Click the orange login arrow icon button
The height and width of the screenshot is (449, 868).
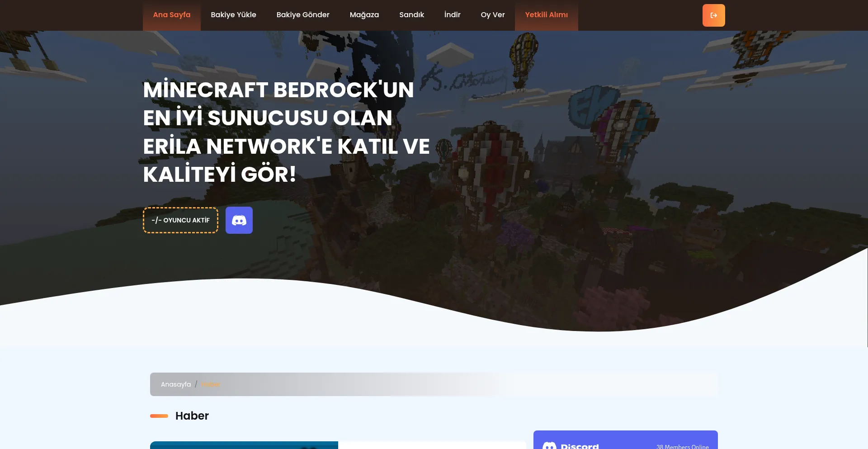tap(713, 15)
